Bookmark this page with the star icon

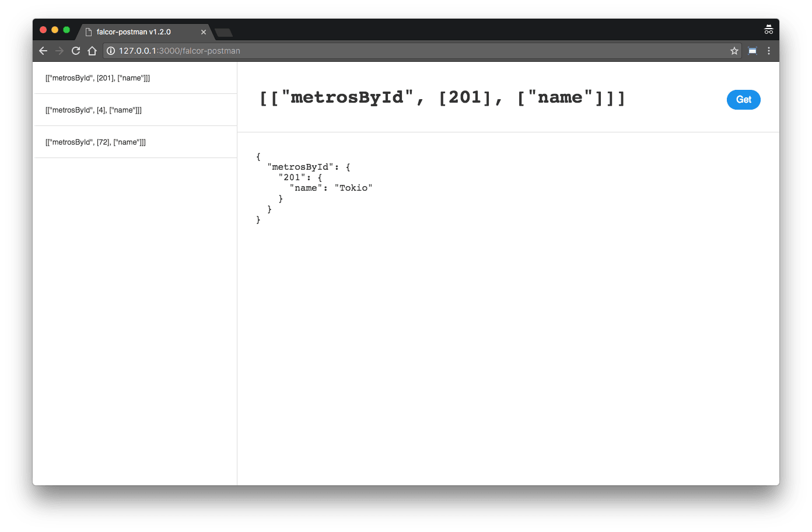(734, 51)
